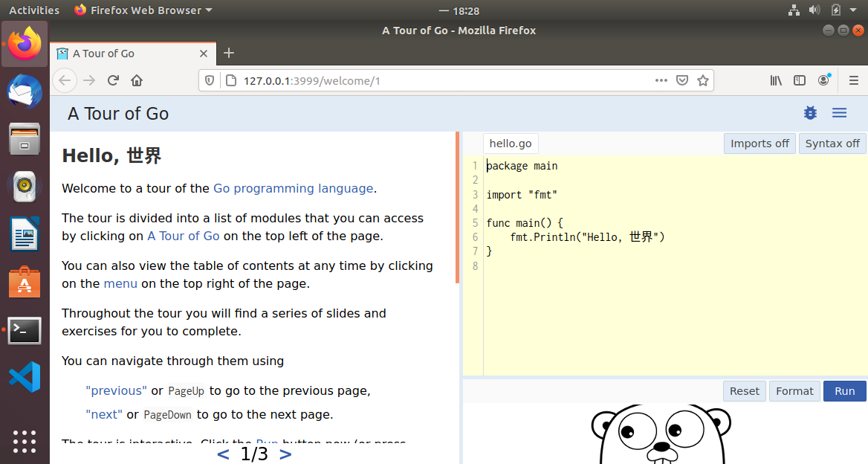Reload the current page
Viewport: 868px width, 464px height.
click(x=113, y=80)
